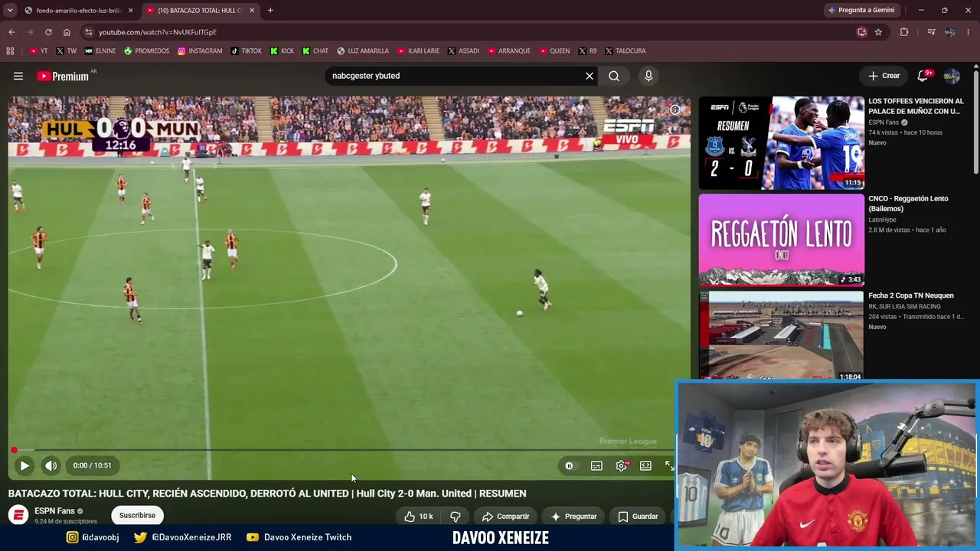The image size is (980, 551).
Task: Open the YouTube guide hamburger menu
Action: pos(18,76)
